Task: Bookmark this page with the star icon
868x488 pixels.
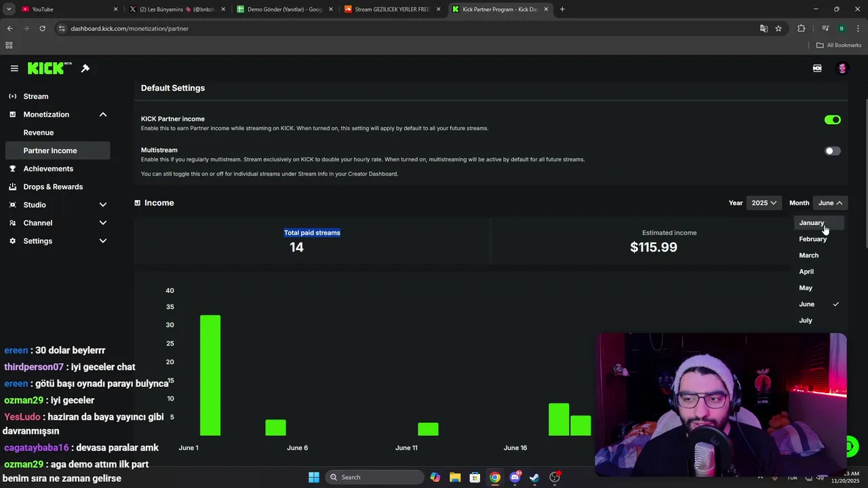Action: pyautogui.click(x=778, y=28)
